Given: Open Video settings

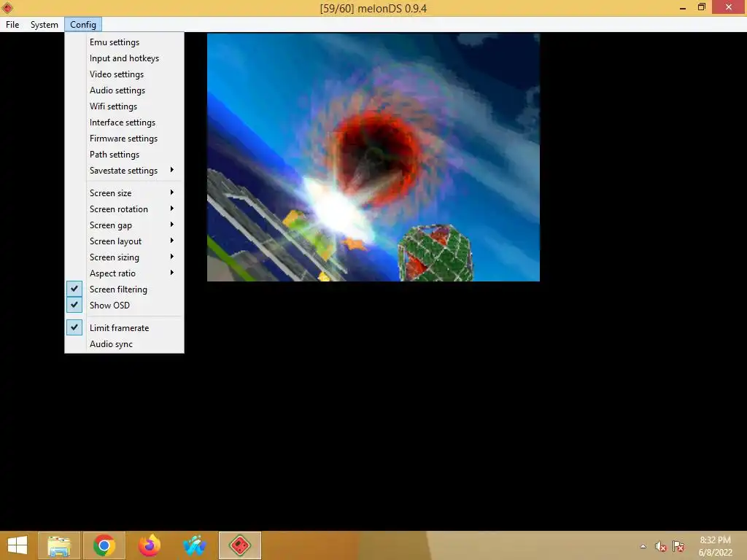Looking at the screenshot, I should point(124,74).
